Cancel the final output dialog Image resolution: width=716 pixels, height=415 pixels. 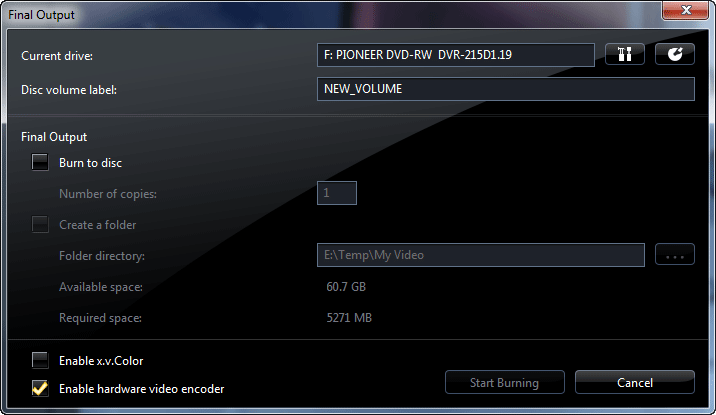tap(635, 382)
